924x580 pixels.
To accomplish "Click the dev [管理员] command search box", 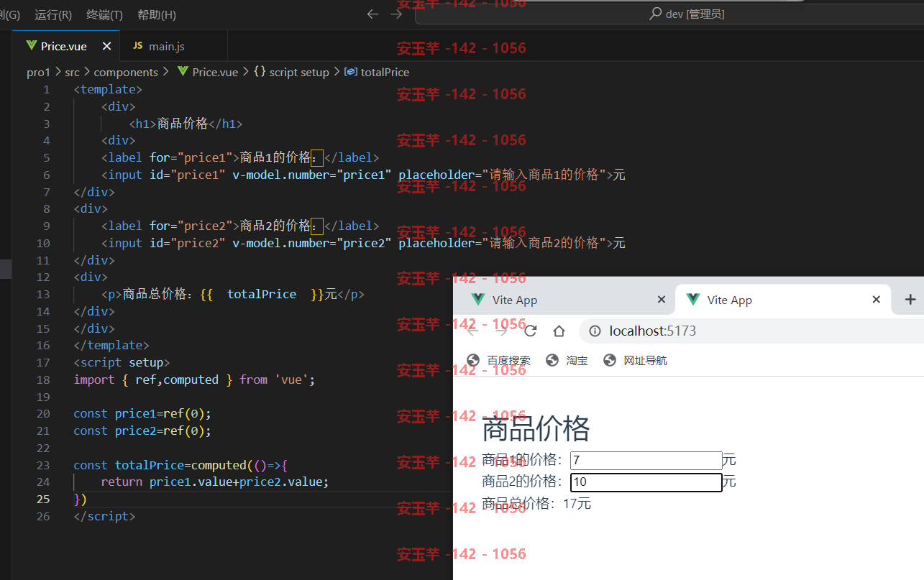I will (669, 14).
